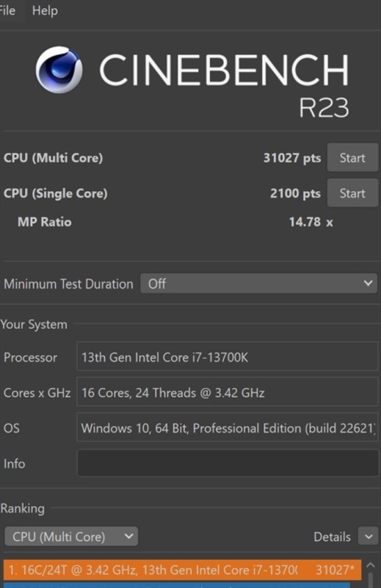Select the Processor name field
The width and height of the screenshot is (381, 588).
[228, 357]
